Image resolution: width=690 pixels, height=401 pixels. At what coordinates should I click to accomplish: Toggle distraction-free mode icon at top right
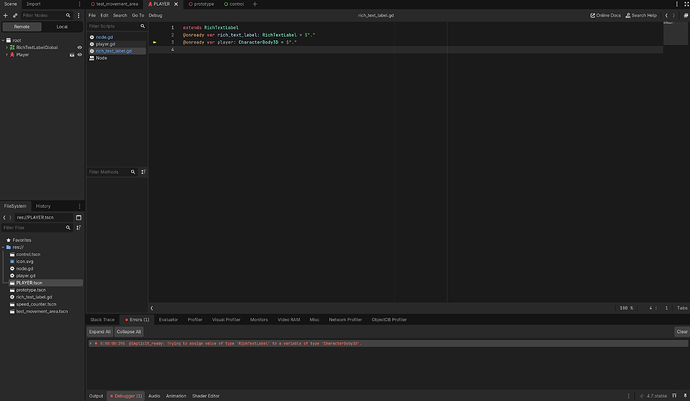(686, 4)
